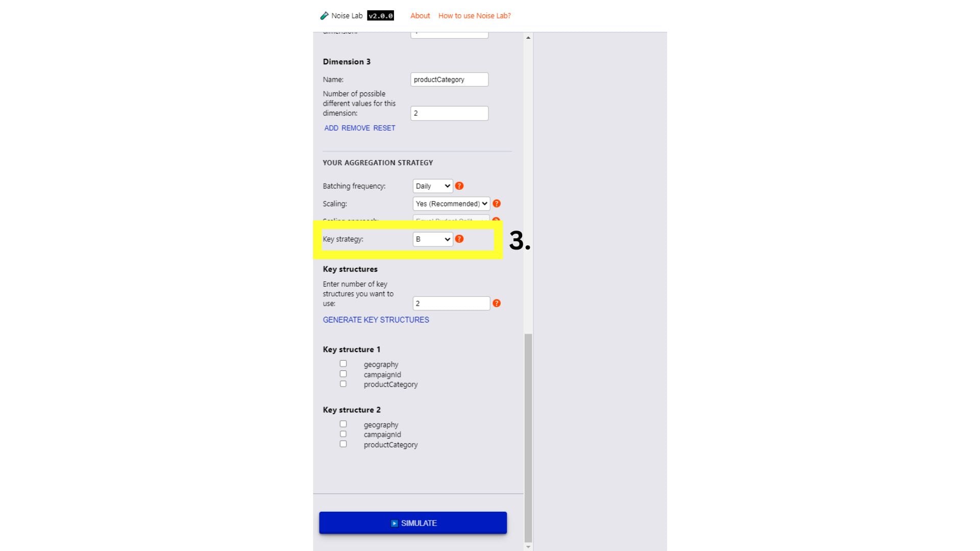Click the help icon next to Scaling
The width and height of the screenshot is (980, 551).
click(497, 204)
